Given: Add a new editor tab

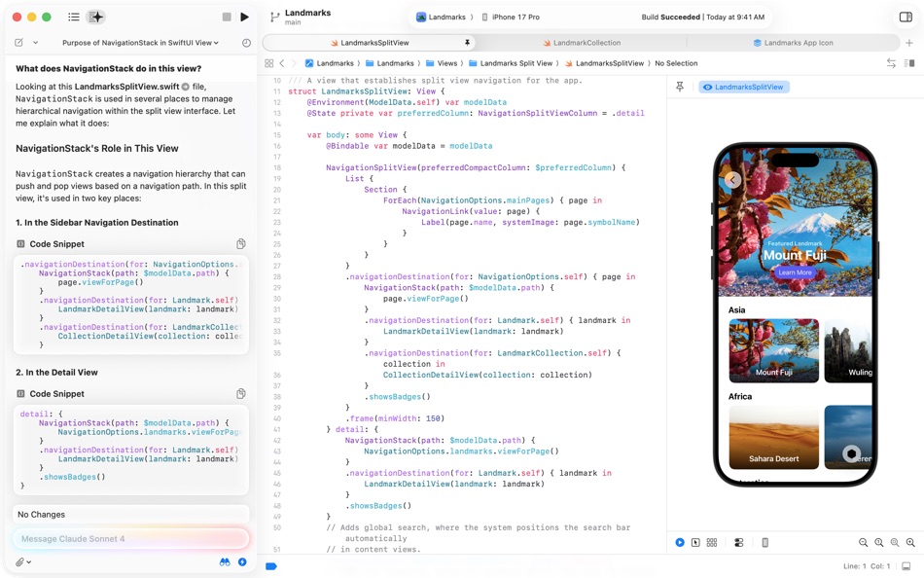Looking at the screenshot, I should 909,43.
